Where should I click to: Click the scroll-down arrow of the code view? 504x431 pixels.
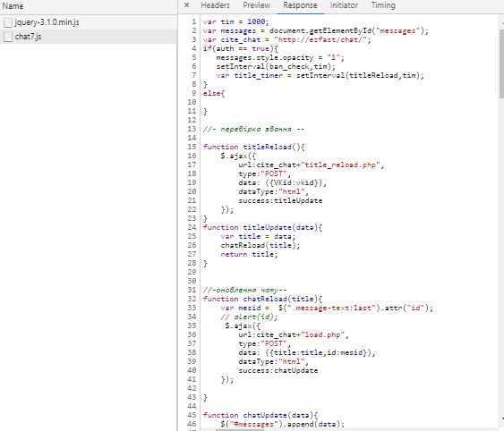(502, 418)
